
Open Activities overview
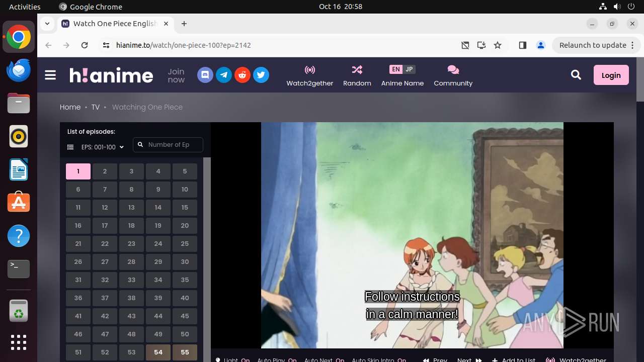click(25, 7)
